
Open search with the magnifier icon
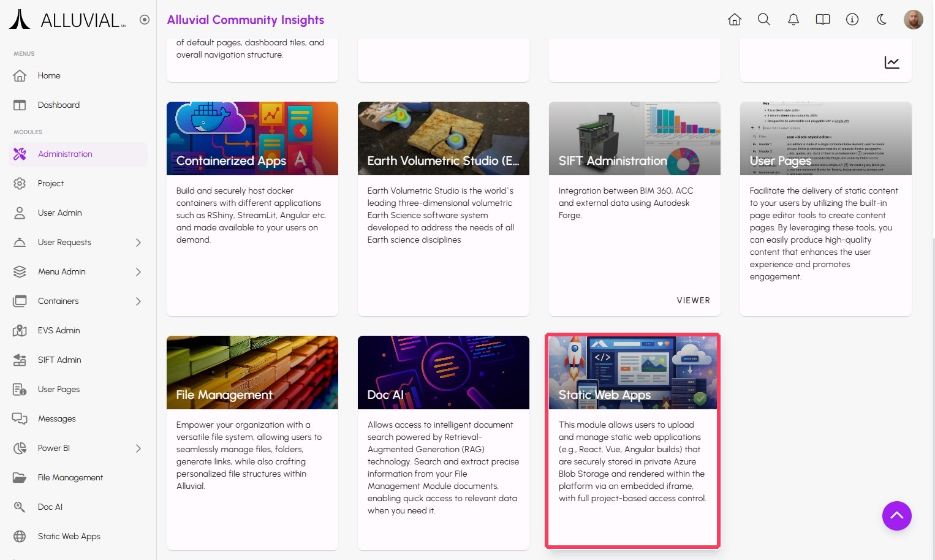coord(763,20)
